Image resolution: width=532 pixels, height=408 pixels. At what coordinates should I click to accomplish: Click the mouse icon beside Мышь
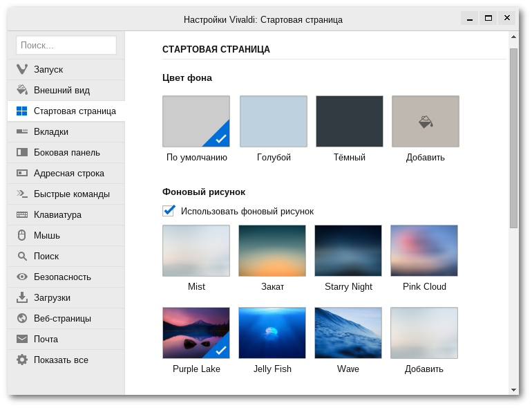pos(22,235)
